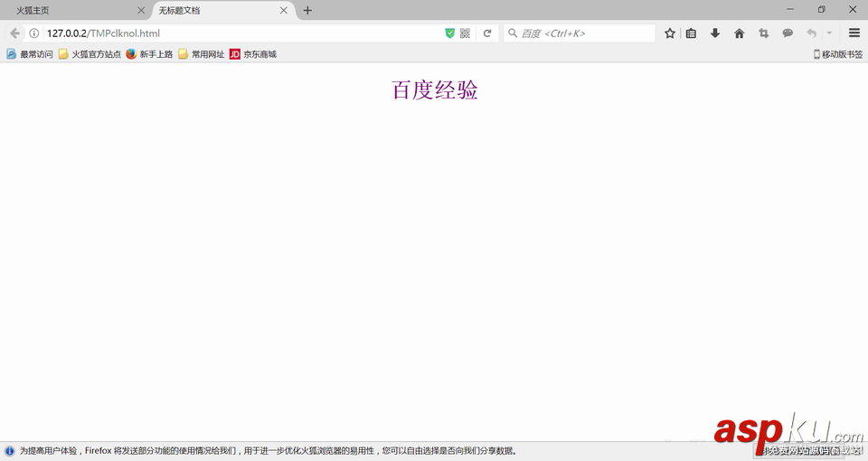Open the QR code icon in address bar
The height and width of the screenshot is (461, 868).
tap(465, 33)
